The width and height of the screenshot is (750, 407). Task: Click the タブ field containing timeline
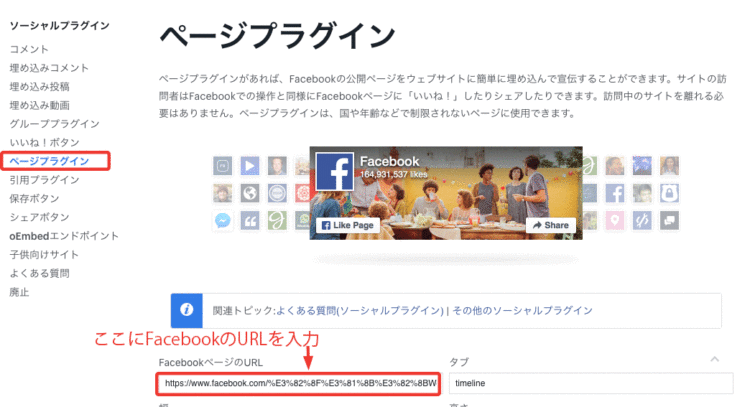(x=590, y=383)
